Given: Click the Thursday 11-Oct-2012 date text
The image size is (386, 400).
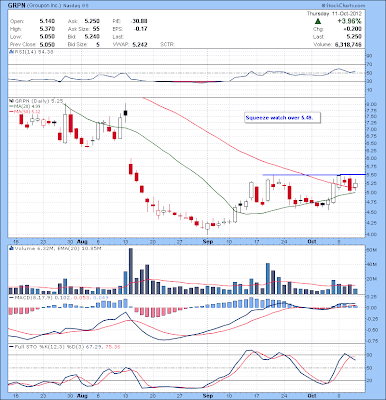Looking at the screenshot, I should click(x=334, y=14).
